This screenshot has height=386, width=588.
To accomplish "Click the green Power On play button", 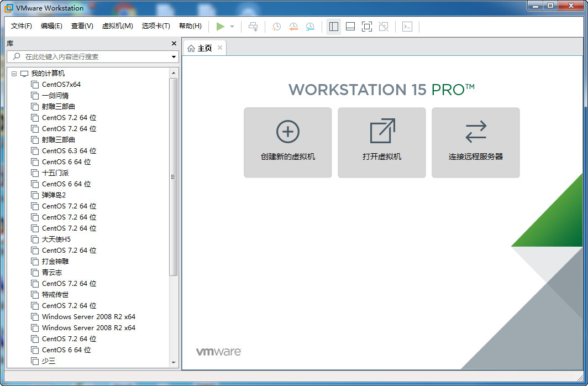I will tap(221, 26).
